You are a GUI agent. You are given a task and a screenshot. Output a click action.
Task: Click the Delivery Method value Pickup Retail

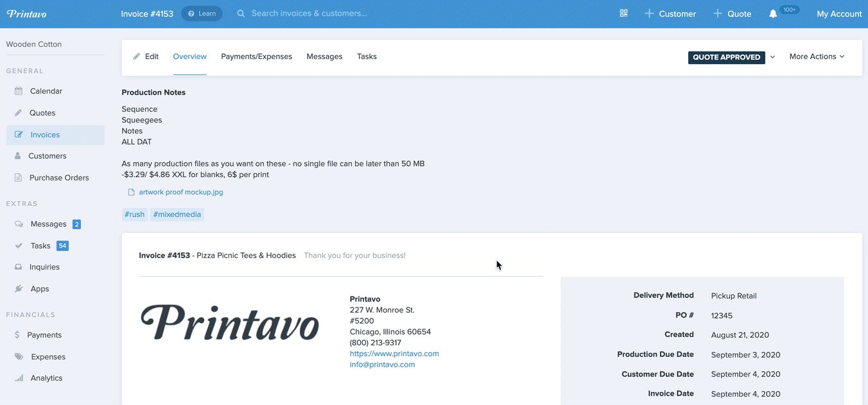tap(734, 296)
